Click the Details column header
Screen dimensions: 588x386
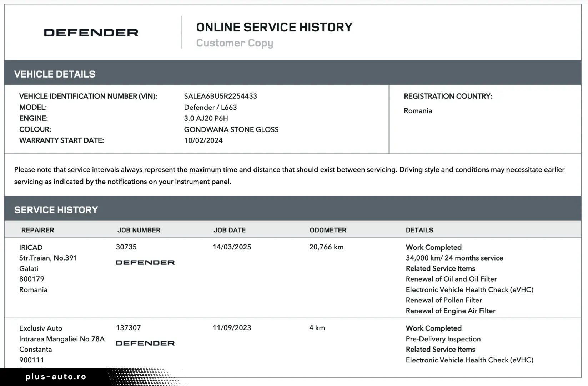pyautogui.click(x=419, y=230)
